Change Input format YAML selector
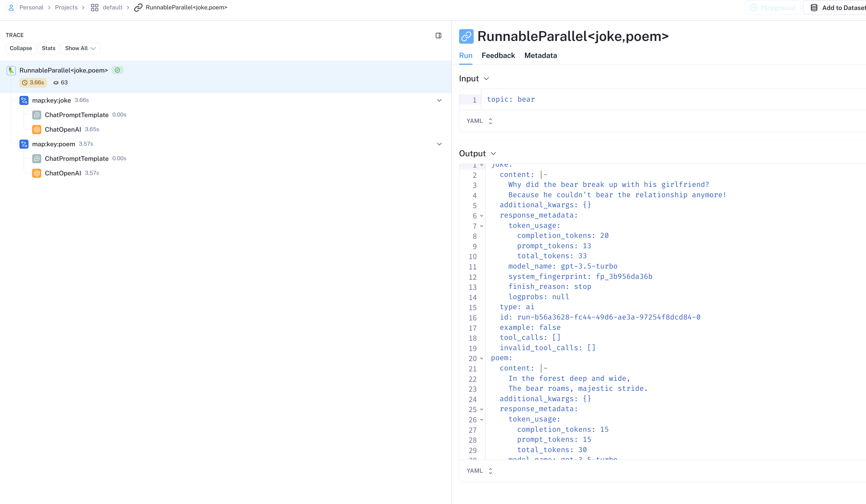 point(479,121)
